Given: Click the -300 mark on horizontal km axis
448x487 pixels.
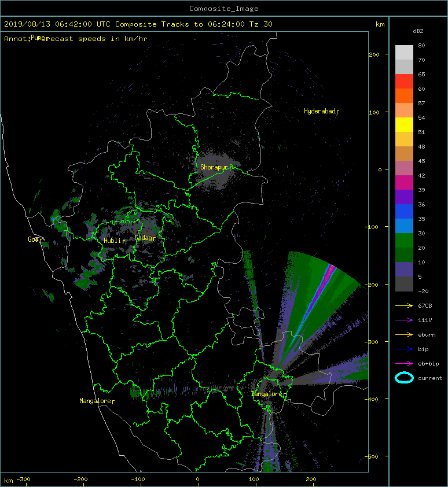Looking at the screenshot, I should pyautogui.click(x=23, y=479).
